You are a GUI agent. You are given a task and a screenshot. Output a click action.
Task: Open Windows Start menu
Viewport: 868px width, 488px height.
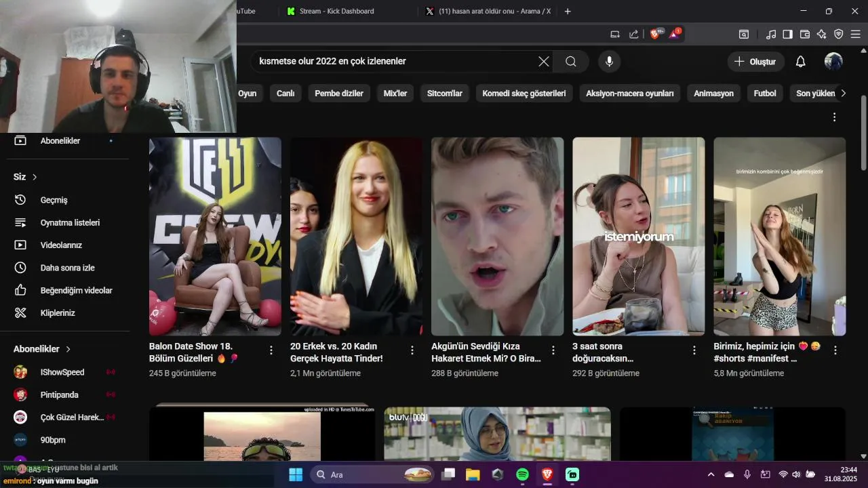(296, 474)
